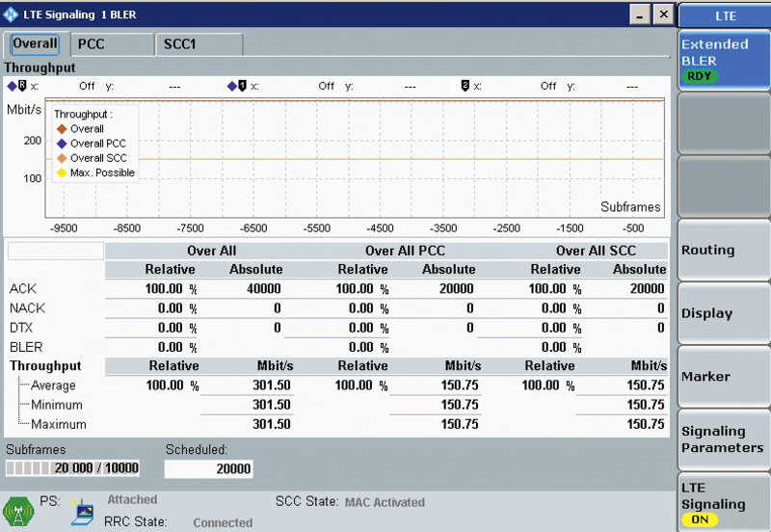Click the LTE Signaling title bar logo icon
The image size is (771, 532).
10,15
